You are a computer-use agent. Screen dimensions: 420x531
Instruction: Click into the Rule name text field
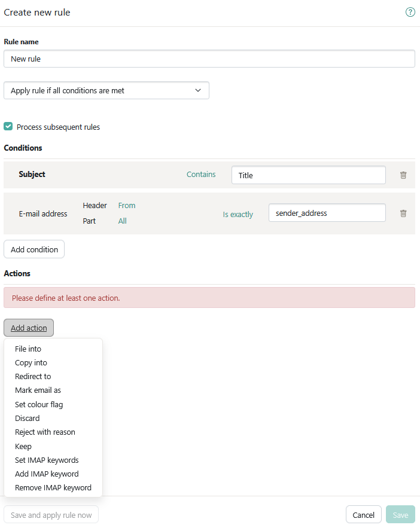pos(209,59)
